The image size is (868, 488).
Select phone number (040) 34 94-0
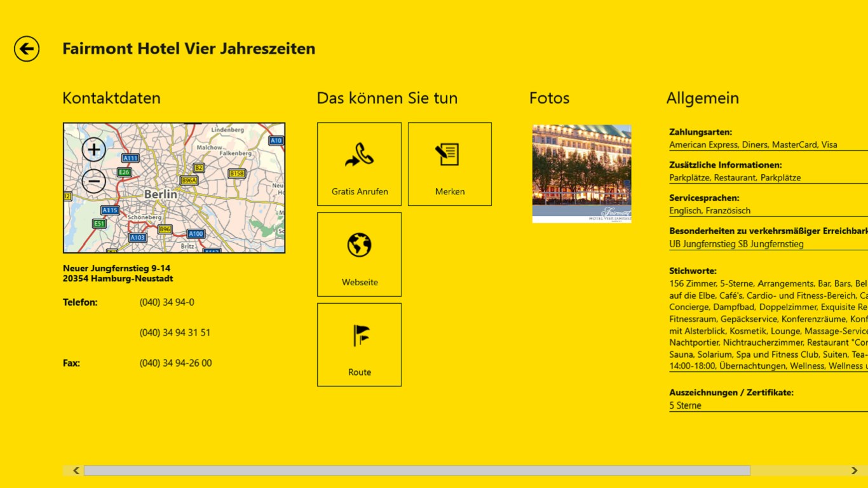pyautogui.click(x=167, y=302)
